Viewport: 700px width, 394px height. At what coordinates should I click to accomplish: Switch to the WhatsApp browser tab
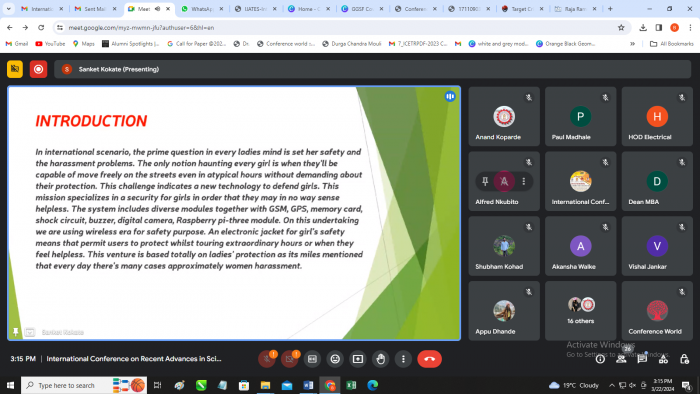[202, 8]
